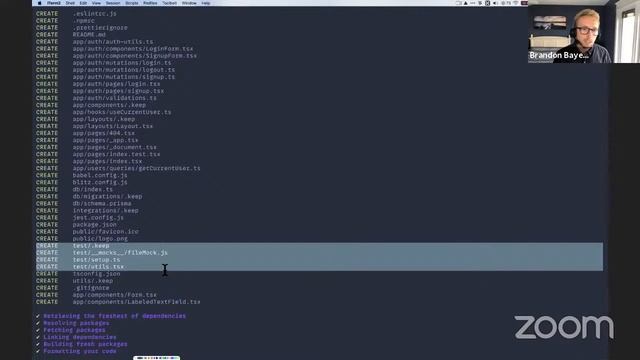Open the Apple menu
640x360 pixels.
pos(40,3)
